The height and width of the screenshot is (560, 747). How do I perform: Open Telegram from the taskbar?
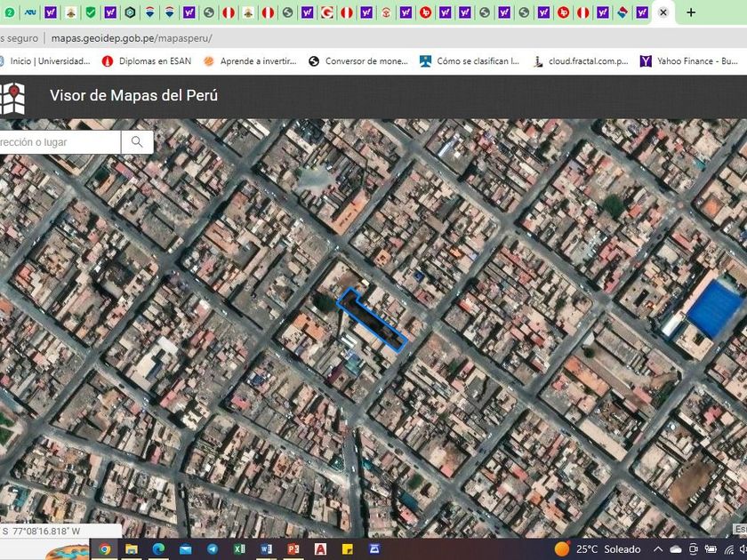213,549
